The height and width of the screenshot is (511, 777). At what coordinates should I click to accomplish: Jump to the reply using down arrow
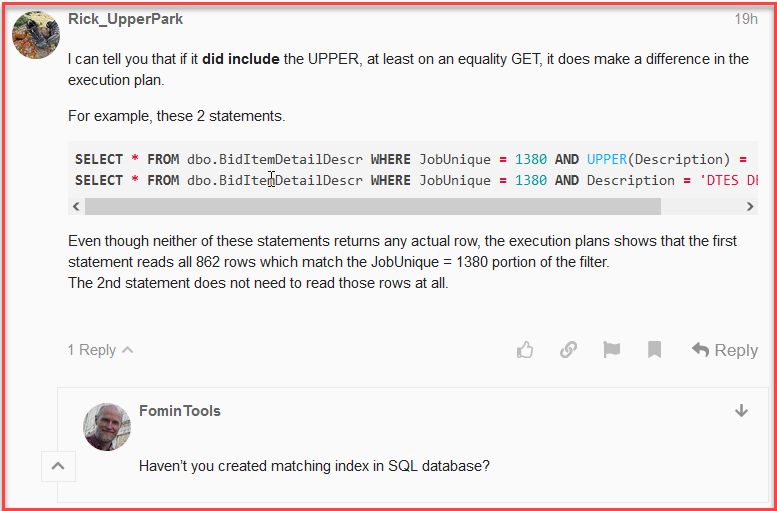(x=741, y=411)
